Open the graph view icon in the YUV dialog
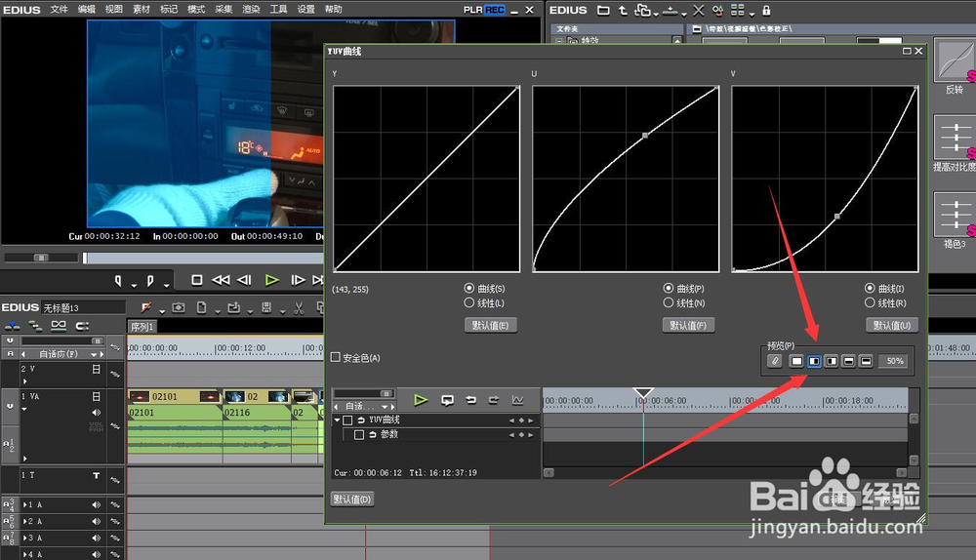 click(x=518, y=400)
